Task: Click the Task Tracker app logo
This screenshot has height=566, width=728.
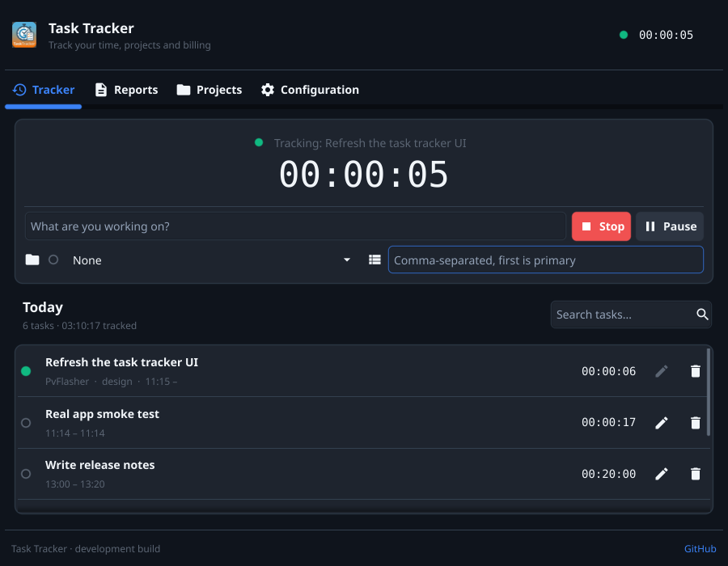Action: 24,35
